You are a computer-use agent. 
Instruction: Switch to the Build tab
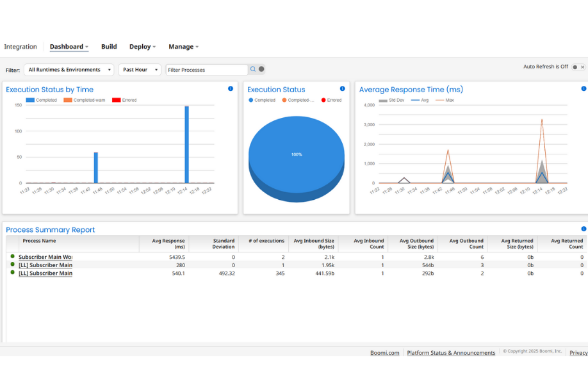108,46
